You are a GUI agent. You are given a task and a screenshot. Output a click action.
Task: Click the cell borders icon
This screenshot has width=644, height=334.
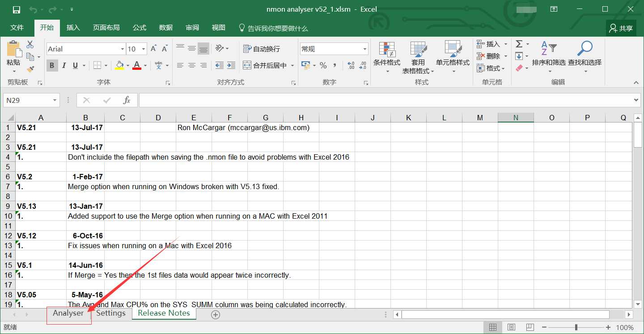97,65
